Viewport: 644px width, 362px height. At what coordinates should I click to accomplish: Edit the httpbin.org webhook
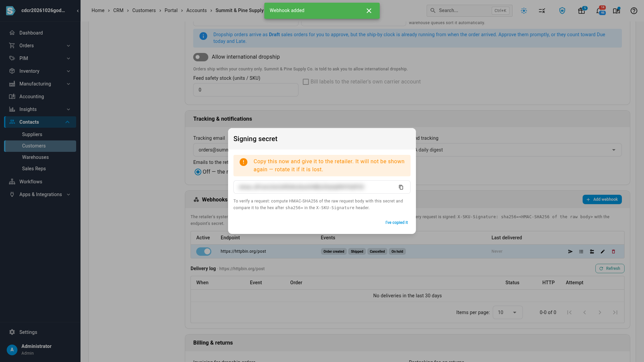[x=603, y=251]
